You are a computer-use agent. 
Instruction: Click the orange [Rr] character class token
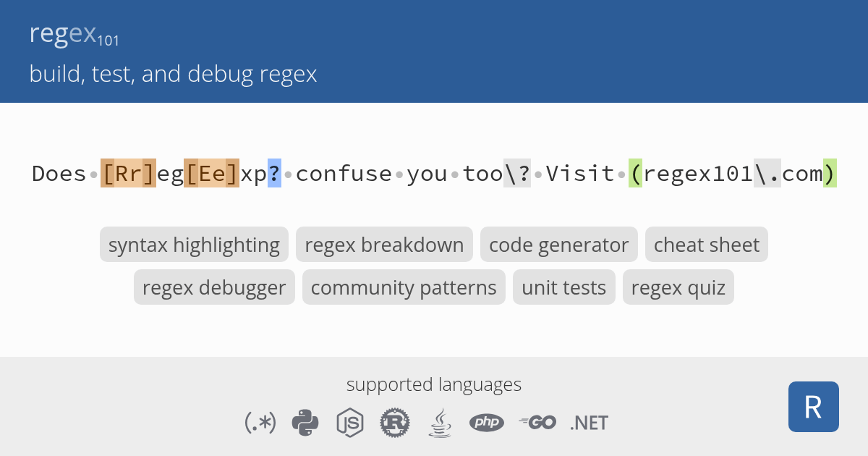click(129, 174)
